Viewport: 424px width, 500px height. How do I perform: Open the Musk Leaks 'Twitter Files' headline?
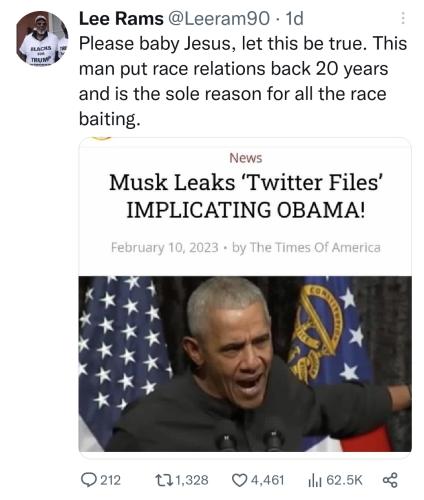(x=245, y=196)
